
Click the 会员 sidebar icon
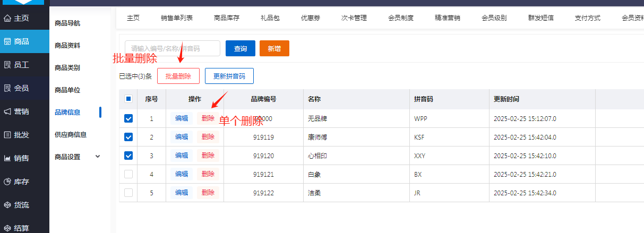(7, 88)
